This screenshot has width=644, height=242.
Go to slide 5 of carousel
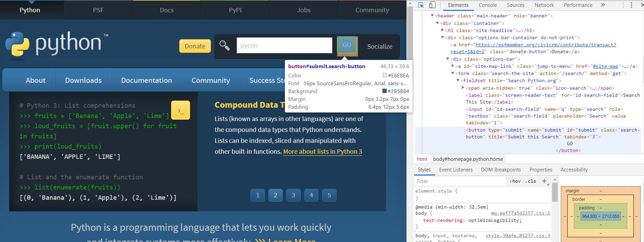point(329,195)
